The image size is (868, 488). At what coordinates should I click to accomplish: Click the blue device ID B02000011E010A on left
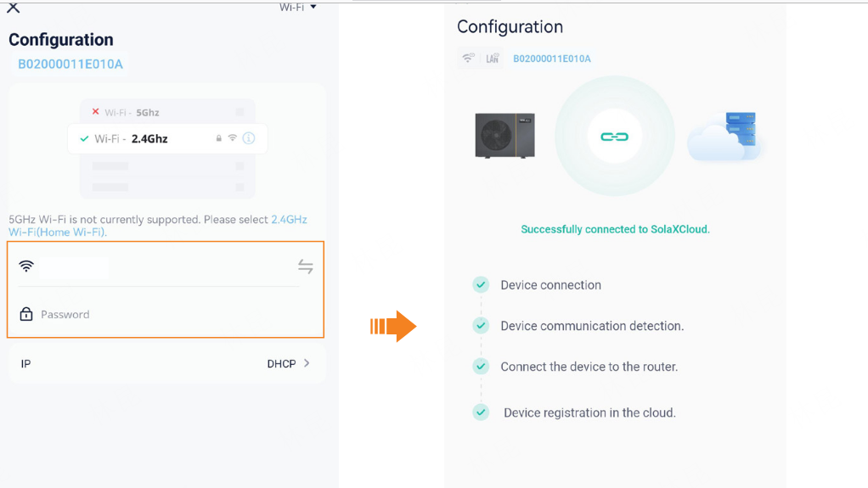[70, 65]
